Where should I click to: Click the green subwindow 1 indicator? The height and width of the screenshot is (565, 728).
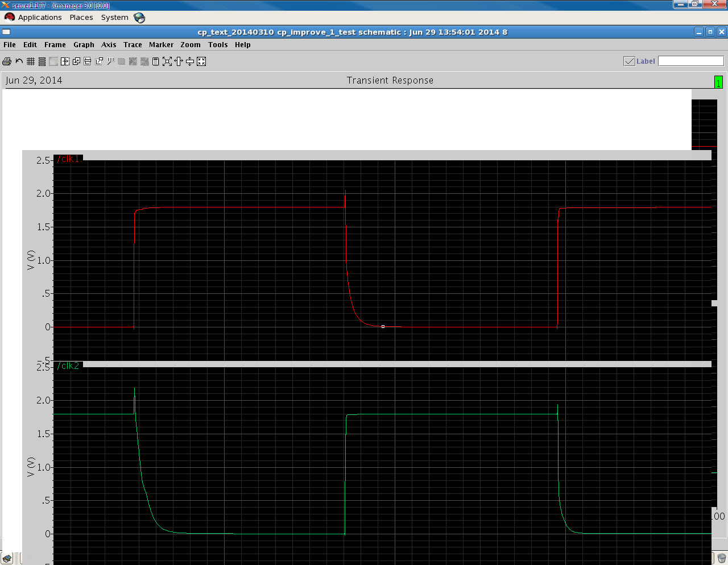pyautogui.click(x=718, y=82)
